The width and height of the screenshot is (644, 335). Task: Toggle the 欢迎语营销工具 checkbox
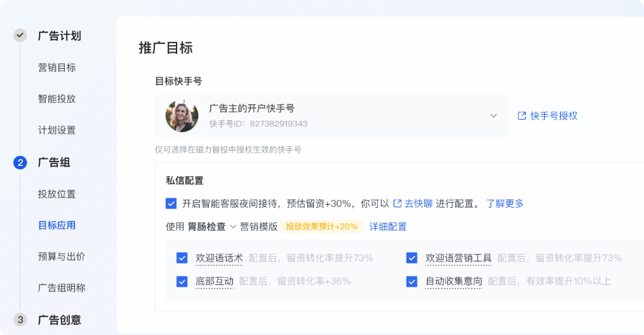[412, 257]
